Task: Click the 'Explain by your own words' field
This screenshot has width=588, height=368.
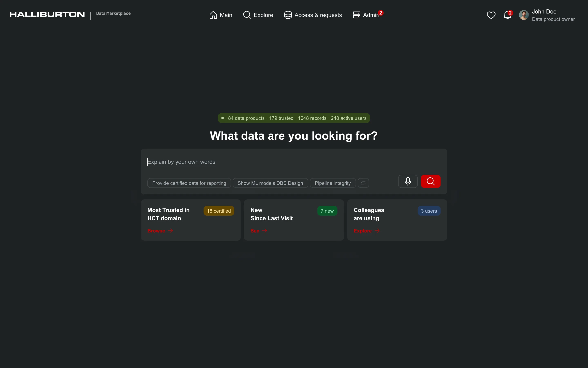Action: (x=294, y=162)
